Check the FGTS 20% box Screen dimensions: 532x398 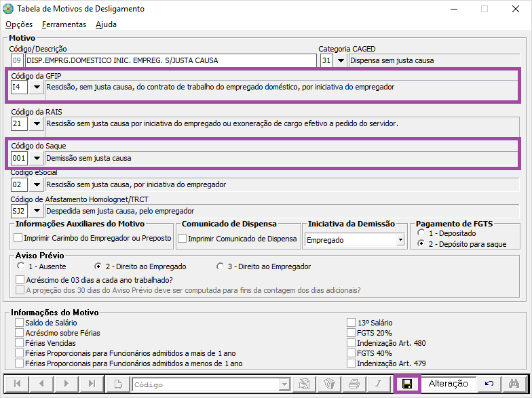pos(351,332)
